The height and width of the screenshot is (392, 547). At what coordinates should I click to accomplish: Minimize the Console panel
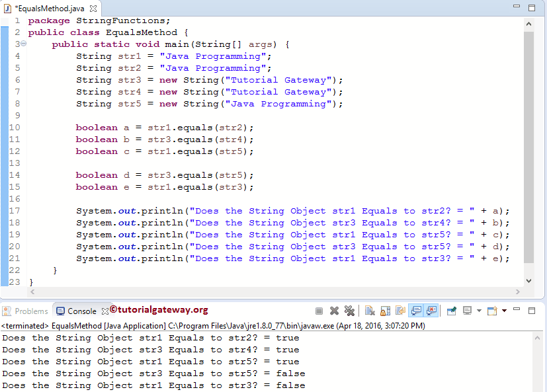tap(517, 309)
